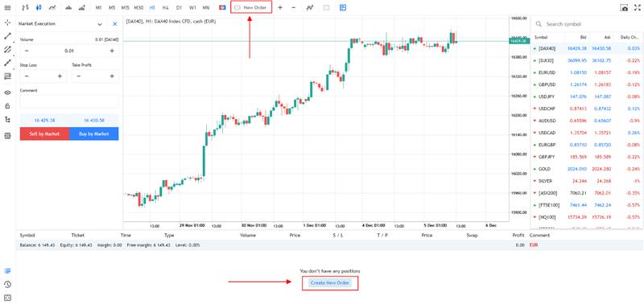Open the Fibonacci retracement tool
Viewport: 644px width, 304px height.
7,76
